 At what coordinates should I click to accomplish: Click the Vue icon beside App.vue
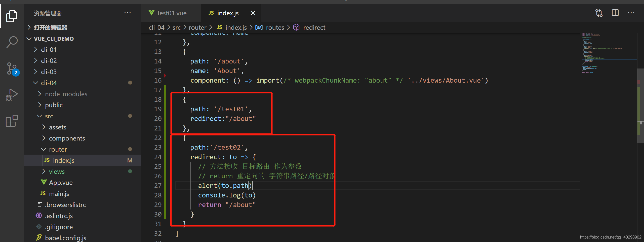pos(44,182)
